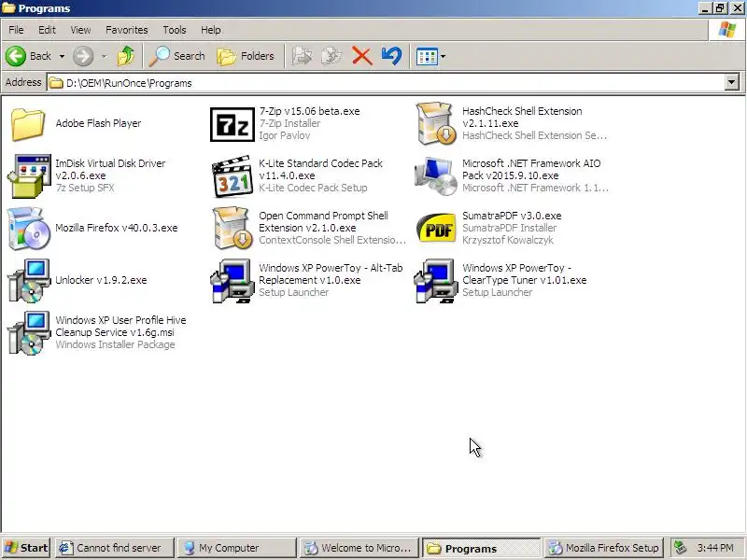
Task: Open the Favorites menu
Action: click(x=127, y=30)
